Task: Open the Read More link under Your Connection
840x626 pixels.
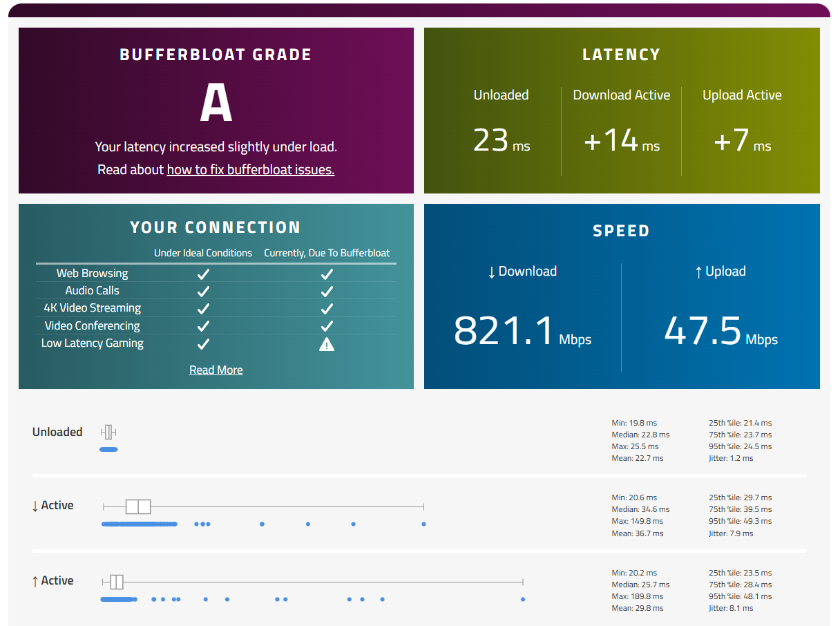Action: coord(216,370)
